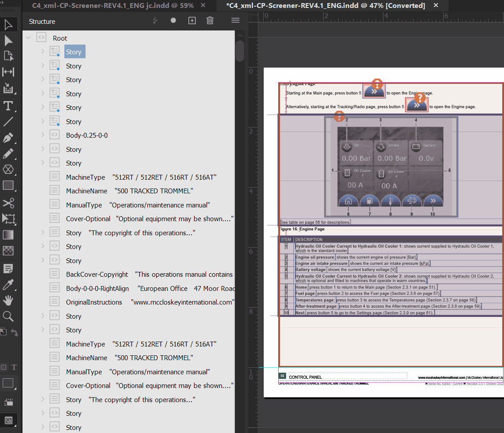The height and width of the screenshot is (433, 504).
Task: Select the Body-0.25-0-0 element
Action: [87, 136]
